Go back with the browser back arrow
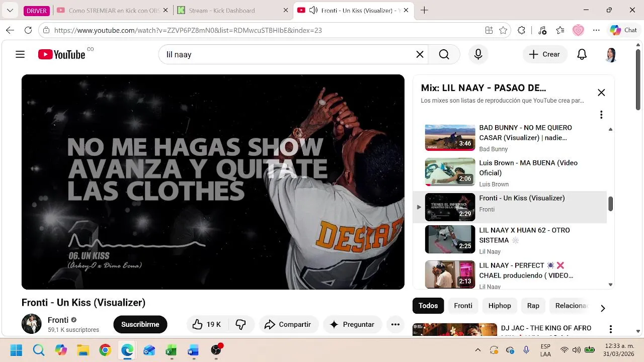Viewport: 644px width, 362px height. click(x=10, y=30)
